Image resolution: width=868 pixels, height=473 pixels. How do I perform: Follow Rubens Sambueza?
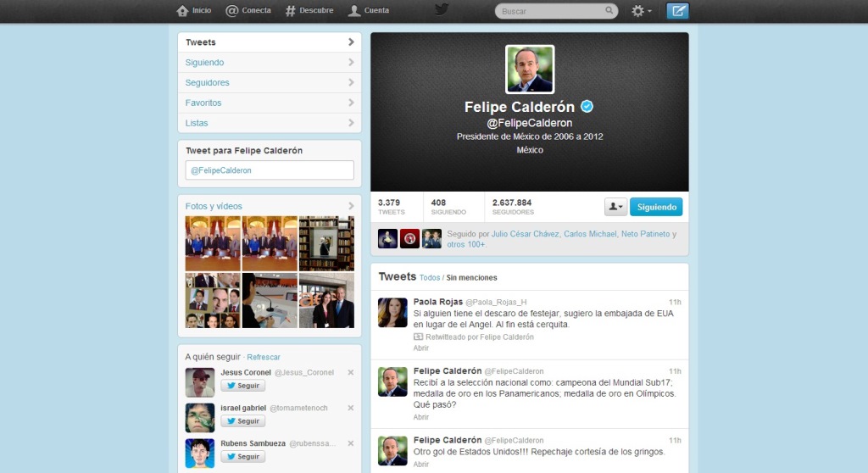(x=243, y=457)
